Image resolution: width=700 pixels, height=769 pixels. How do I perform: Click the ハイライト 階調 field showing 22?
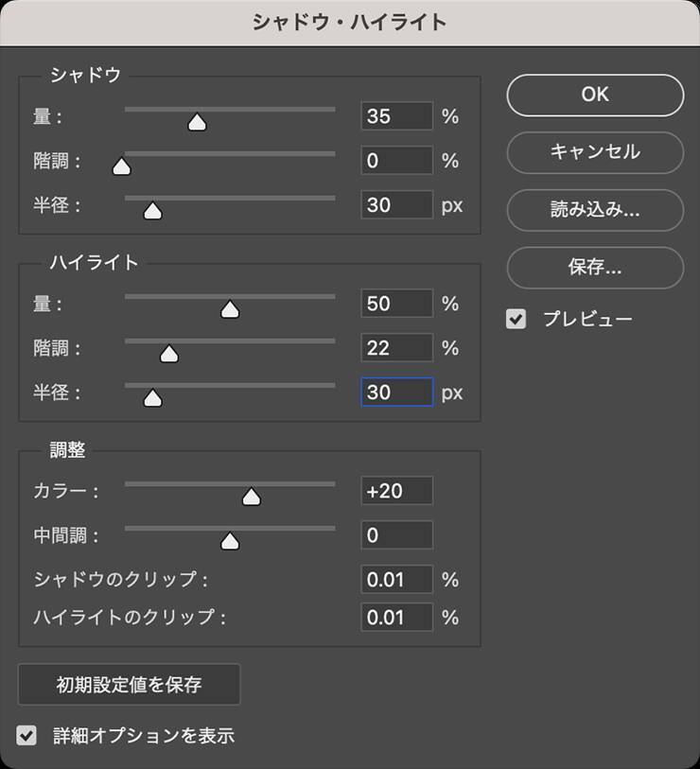pyautogui.click(x=396, y=348)
